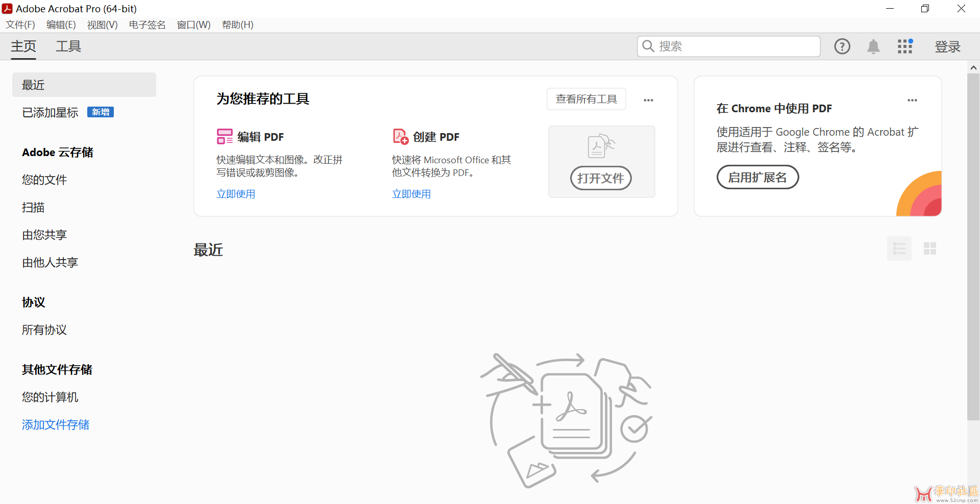Screen dimensions: 980x504
Task: Switch to the 工具 tab
Action: click(x=68, y=46)
